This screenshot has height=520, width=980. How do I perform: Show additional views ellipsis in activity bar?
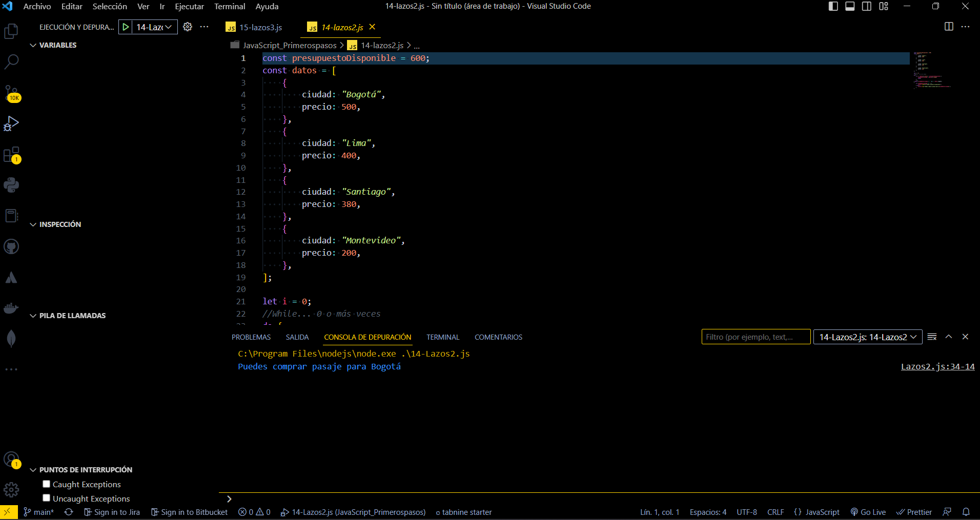[x=11, y=369]
